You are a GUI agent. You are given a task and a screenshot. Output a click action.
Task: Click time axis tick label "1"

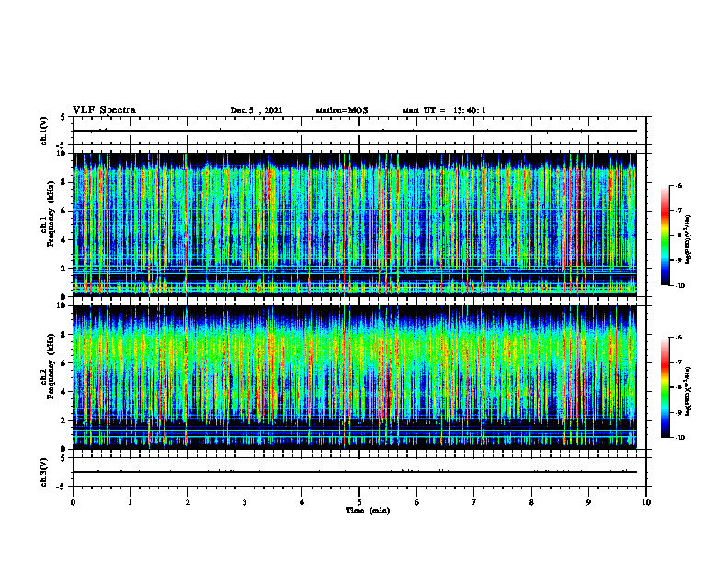[x=130, y=501]
